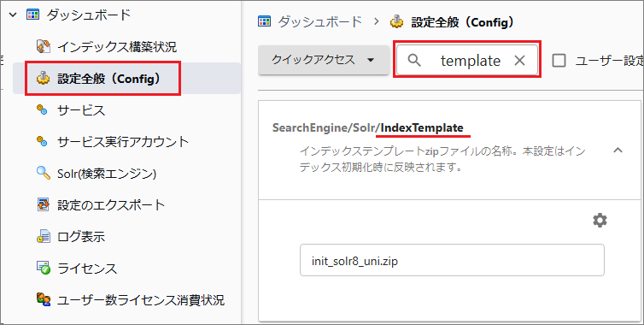Clear the template search with X

(519, 61)
